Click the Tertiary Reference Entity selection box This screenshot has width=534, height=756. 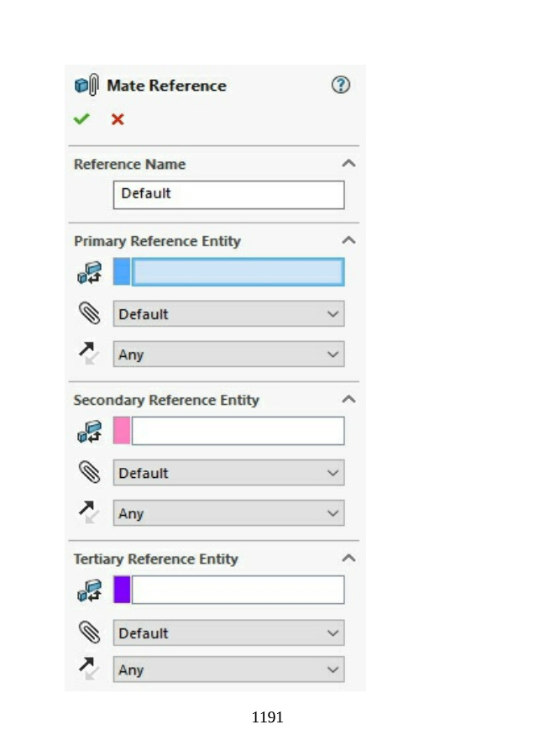pyautogui.click(x=238, y=590)
